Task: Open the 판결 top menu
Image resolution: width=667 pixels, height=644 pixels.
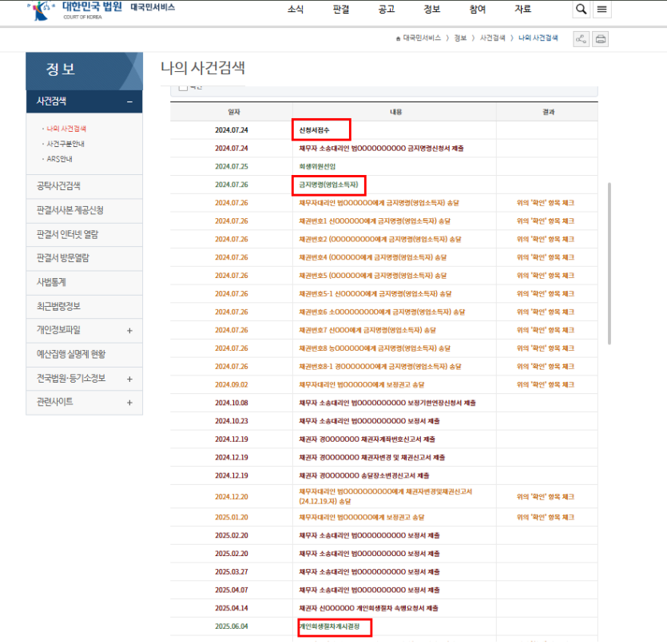Action: click(x=341, y=10)
